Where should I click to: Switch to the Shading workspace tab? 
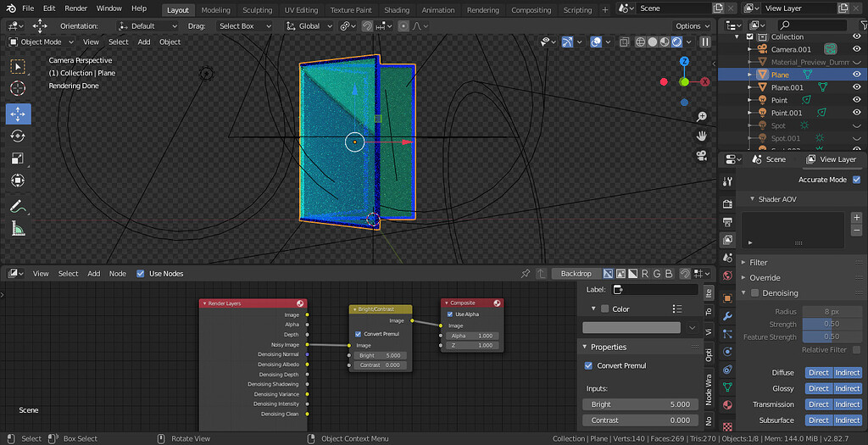(x=397, y=10)
